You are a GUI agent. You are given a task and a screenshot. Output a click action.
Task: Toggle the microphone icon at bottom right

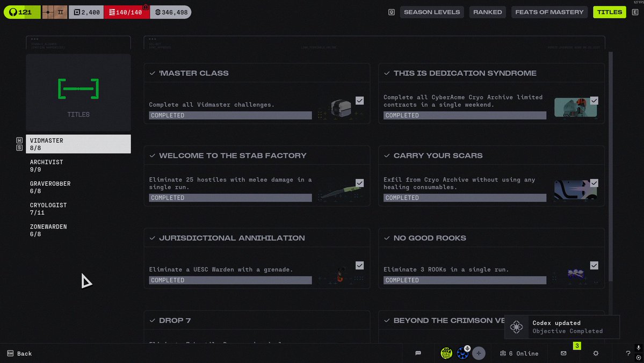click(x=638, y=348)
